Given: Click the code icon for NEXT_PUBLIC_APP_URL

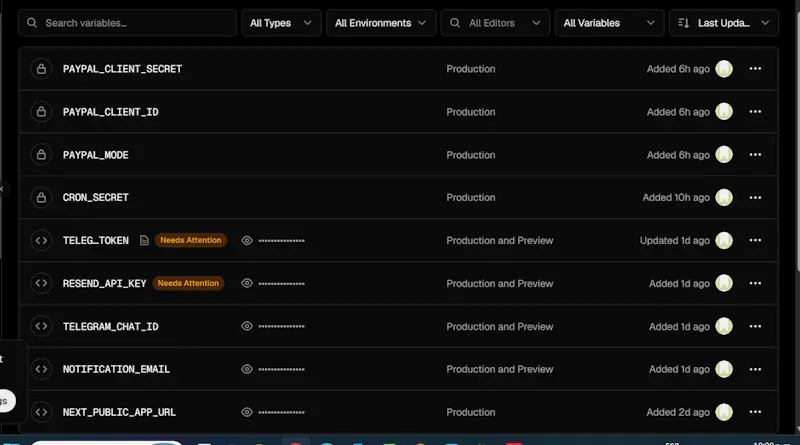Looking at the screenshot, I should 41,412.
